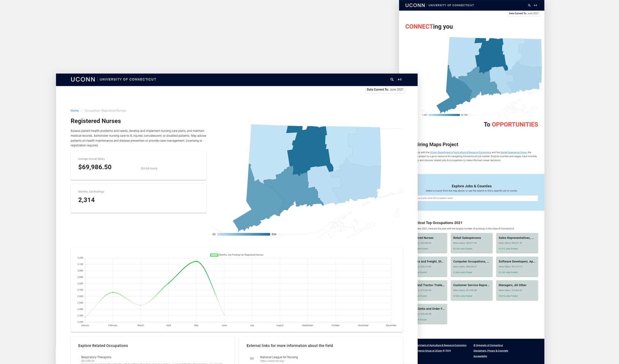Screen dimensions: 619x364
Task: Open the Sales Representatives occupation card
Action: coord(517,243)
